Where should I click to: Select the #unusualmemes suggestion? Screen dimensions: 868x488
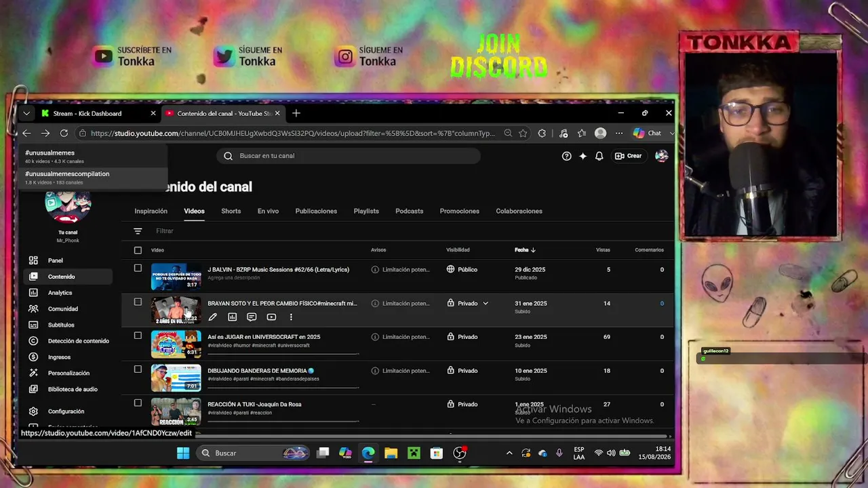[x=93, y=156]
